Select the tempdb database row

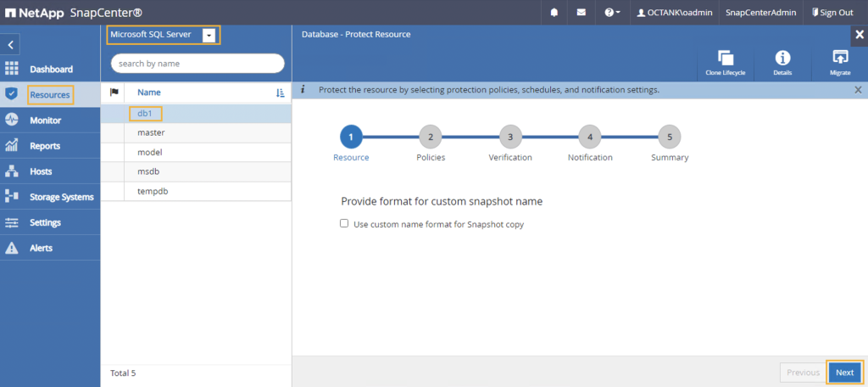(196, 191)
